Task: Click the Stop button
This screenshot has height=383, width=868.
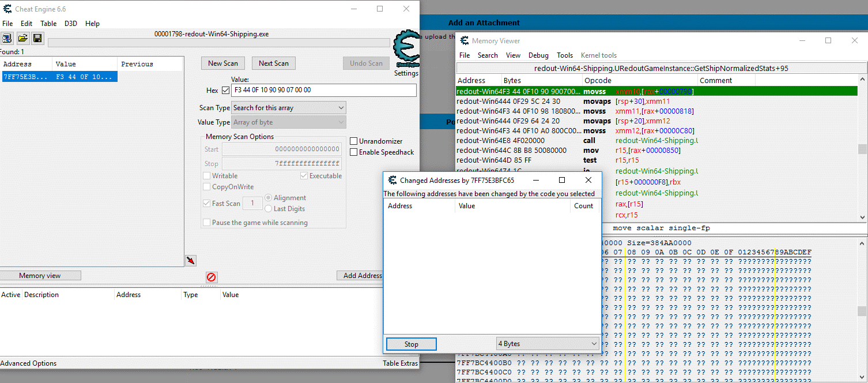Action: pyautogui.click(x=411, y=344)
